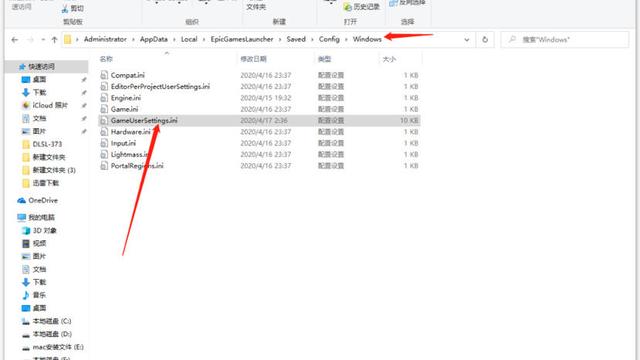The width and height of the screenshot is (640, 360).
Task: Click the GameUserSettings.ini file icon
Action: click(x=104, y=120)
